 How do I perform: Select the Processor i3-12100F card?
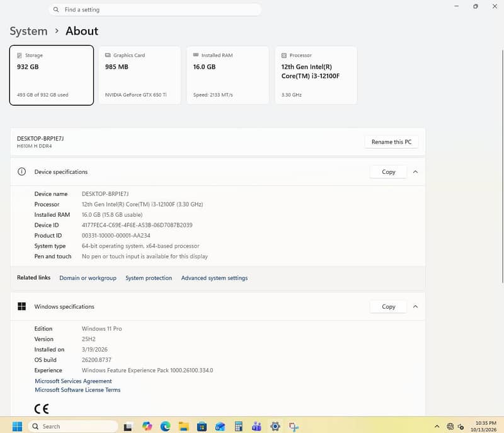tap(316, 75)
